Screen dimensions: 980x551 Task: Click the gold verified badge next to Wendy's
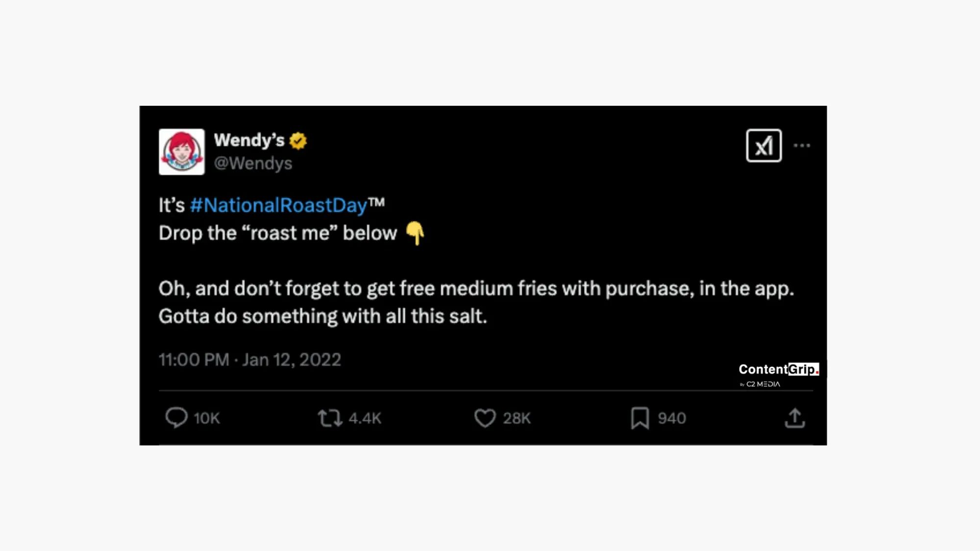[x=298, y=140]
